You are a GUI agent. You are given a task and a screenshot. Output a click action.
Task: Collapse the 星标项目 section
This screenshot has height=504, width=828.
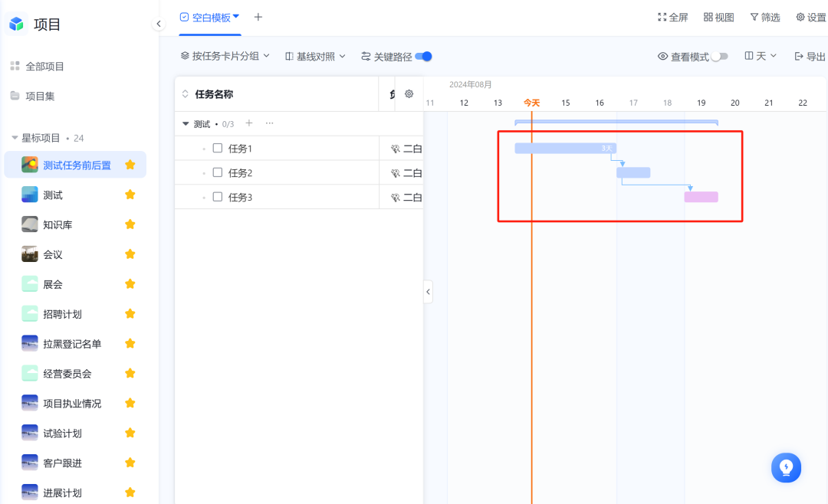click(15, 138)
